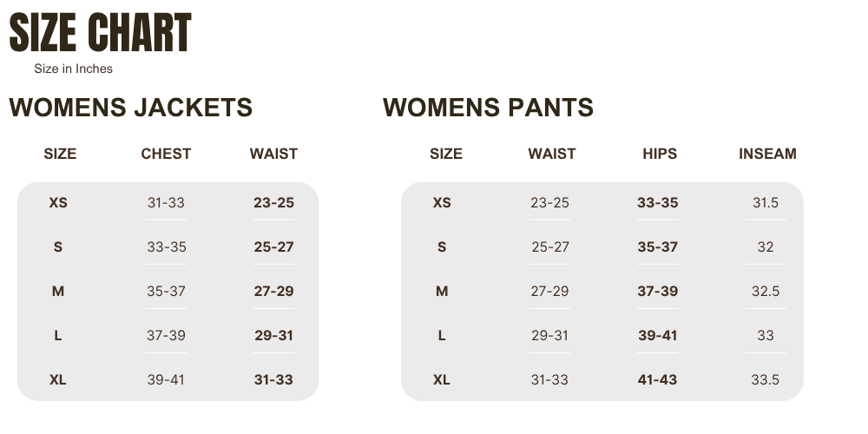868x434 pixels.
Task: Click the SIZE CHART title
Action: tap(100, 34)
